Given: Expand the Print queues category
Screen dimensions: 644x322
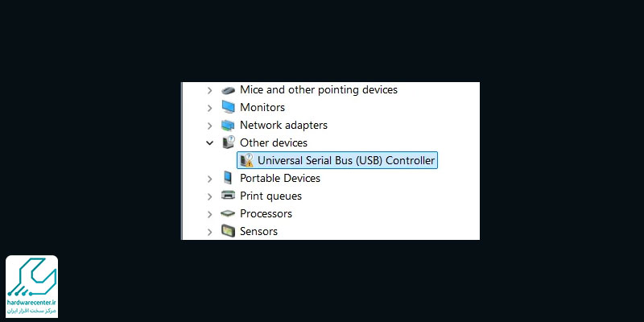Looking at the screenshot, I should [209, 196].
